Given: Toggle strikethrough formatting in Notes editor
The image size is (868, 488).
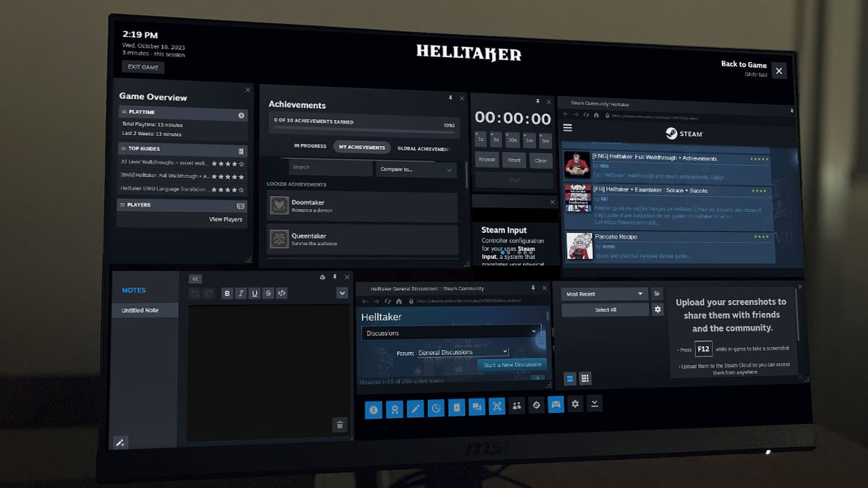Looking at the screenshot, I should 267,293.
